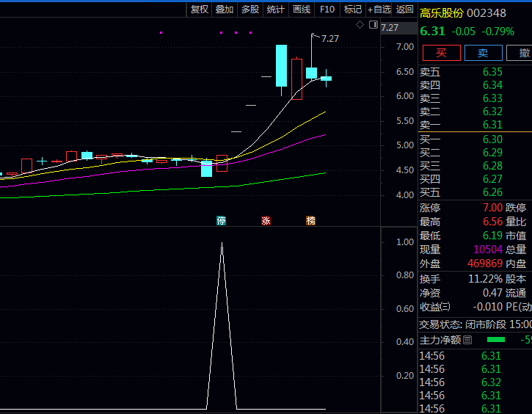
Task: Click the stock code 002348
Action: pyautogui.click(x=487, y=13)
